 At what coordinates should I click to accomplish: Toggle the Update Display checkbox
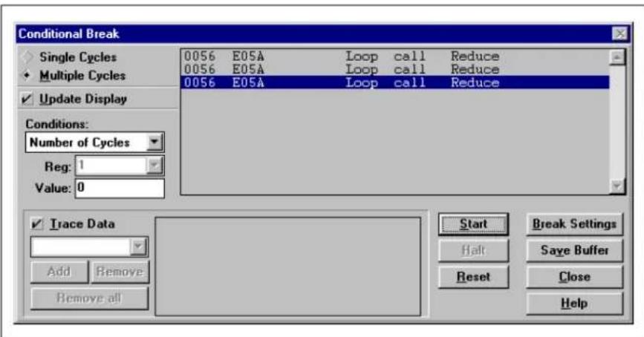click(x=27, y=99)
